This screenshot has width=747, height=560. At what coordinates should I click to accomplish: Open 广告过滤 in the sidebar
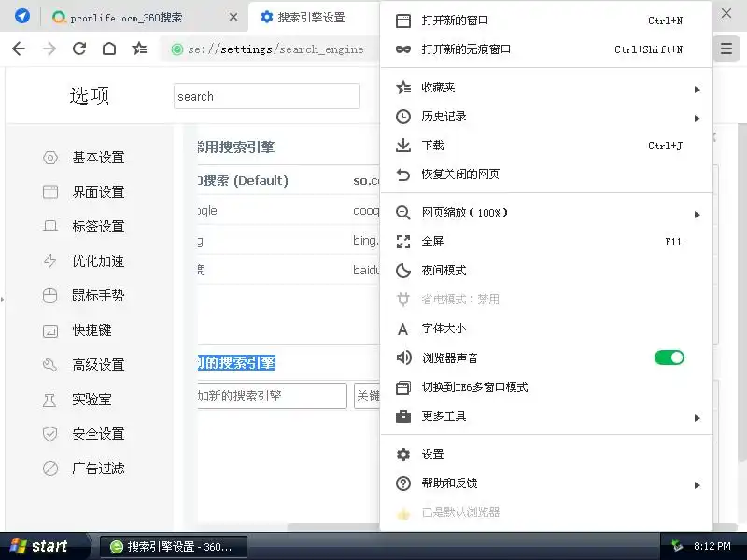click(x=98, y=469)
